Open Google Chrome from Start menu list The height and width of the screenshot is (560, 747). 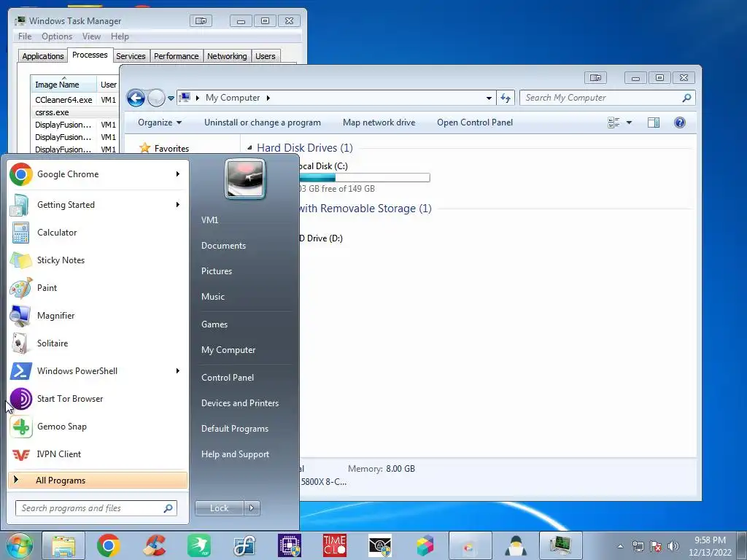click(x=98, y=174)
